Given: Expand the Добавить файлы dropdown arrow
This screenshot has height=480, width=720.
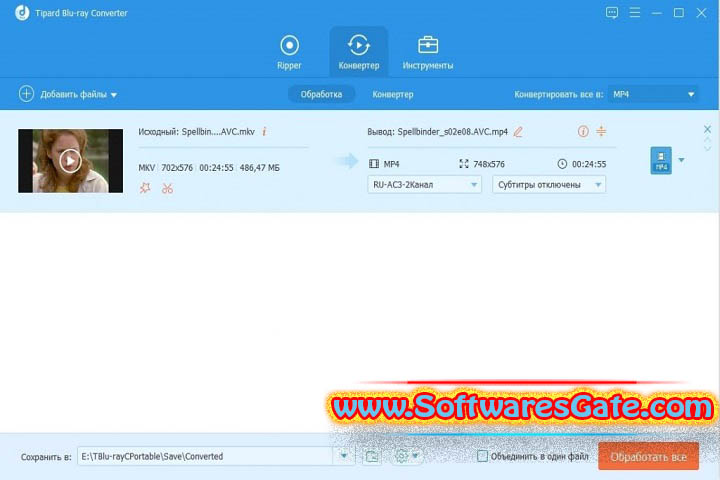Looking at the screenshot, I should (x=114, y=95).
